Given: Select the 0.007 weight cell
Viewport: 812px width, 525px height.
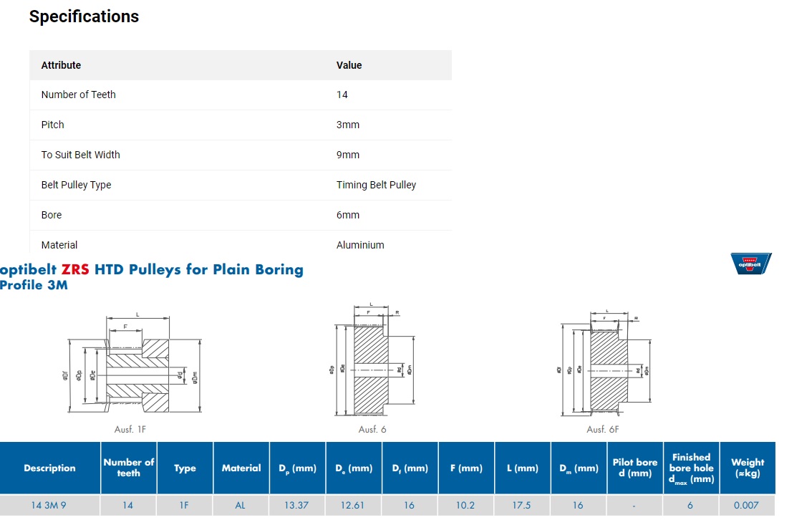Looking at the screenshot, I should coord(746,506).
